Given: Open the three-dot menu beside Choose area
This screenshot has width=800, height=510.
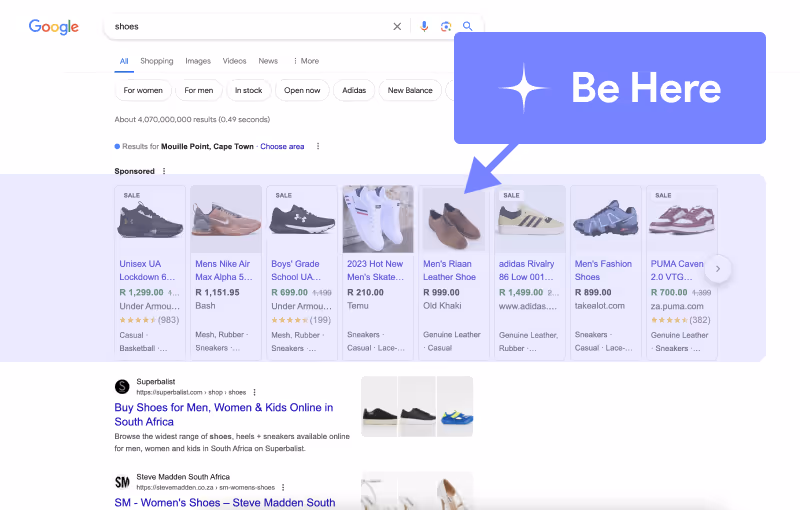Looking at the screenshot, I should tap(318, 146).
